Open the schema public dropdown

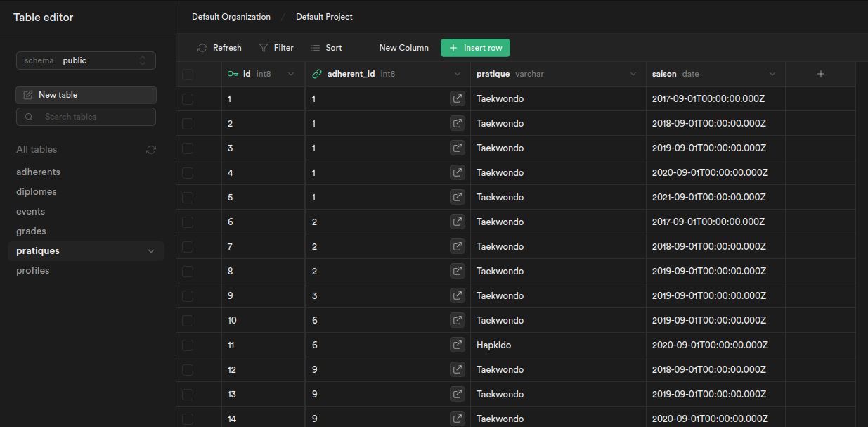[86, 60]
